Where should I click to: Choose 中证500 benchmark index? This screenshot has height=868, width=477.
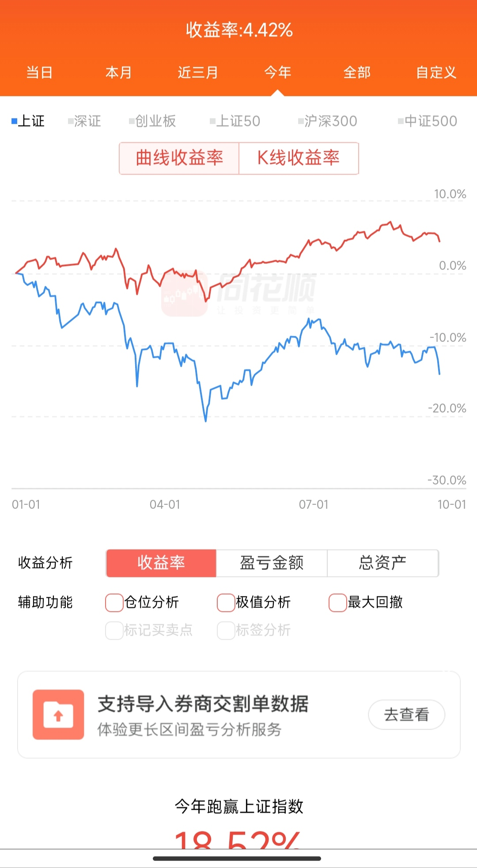coord(427,121)
